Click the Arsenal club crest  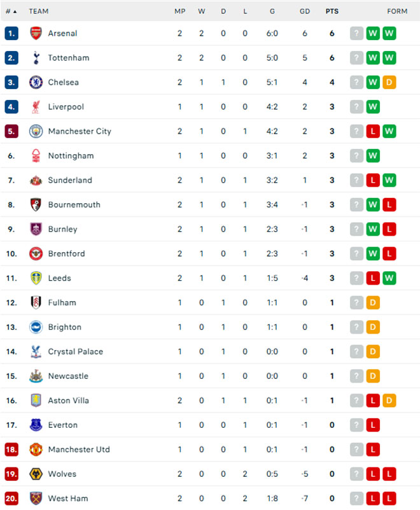pos(36,33)
